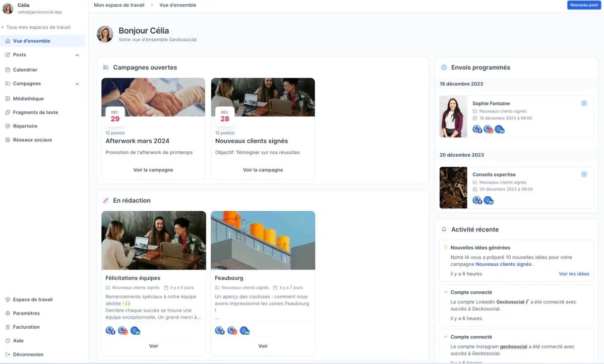
Task: Click reschedule calendar icon on Sophie Fontaine post
Action: (584, 103)
